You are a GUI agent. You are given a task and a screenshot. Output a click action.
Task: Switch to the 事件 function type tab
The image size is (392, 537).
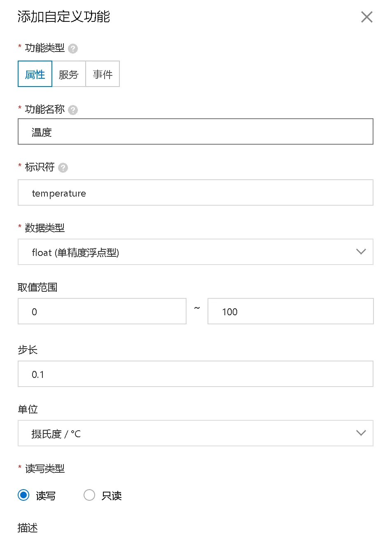103,74
